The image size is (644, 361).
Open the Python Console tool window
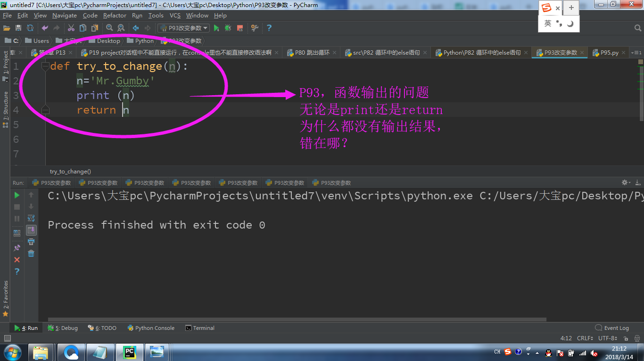coord(151,328)
